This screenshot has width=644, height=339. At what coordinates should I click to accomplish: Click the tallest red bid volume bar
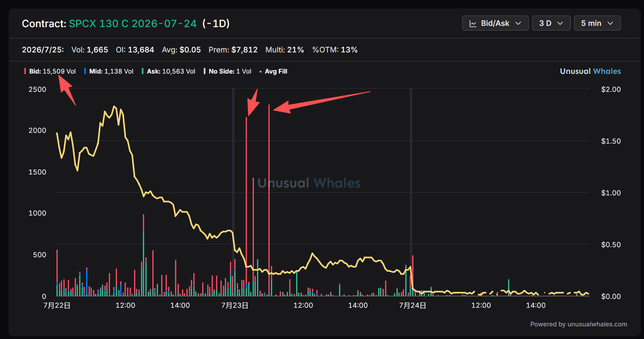(x=269, y=200)
